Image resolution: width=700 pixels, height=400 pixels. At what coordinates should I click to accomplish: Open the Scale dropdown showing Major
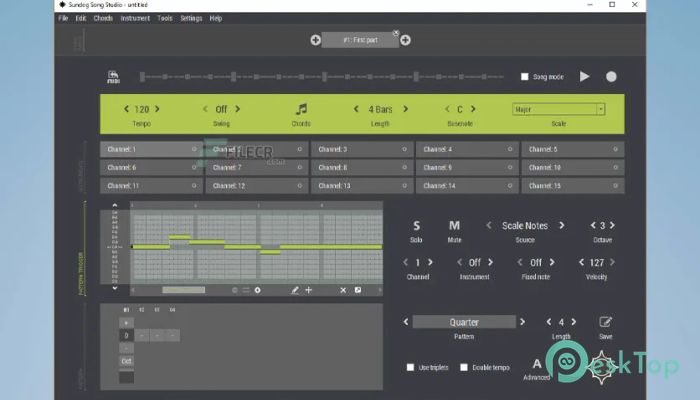click(558, 109)
